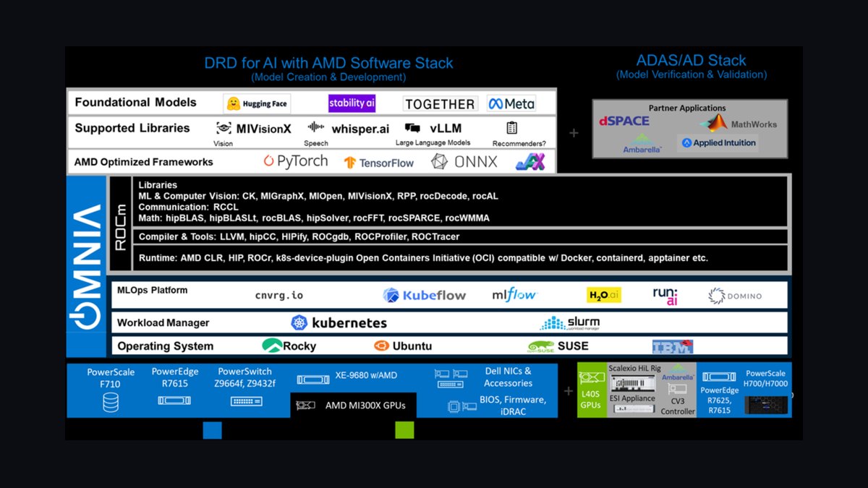Viewport: 868px width, 488px height.
Task: Click the ESI Appliance image
Action: (x=634, y=408)
